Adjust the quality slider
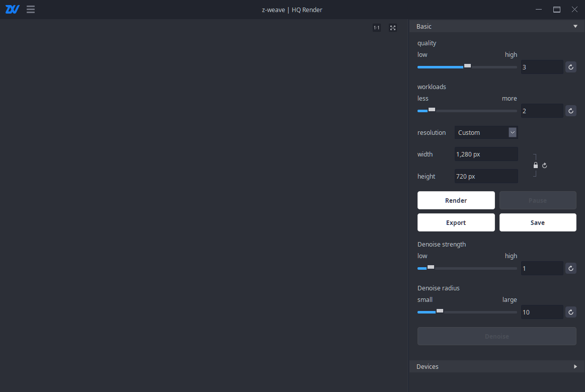The width and height of the screenshot is (585, 392). tap(467, 66)
